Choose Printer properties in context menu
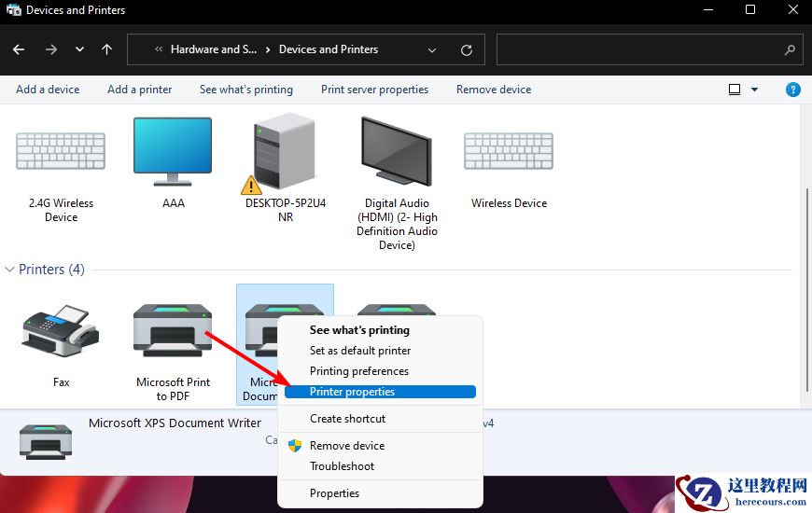 [x=380, y=392]
